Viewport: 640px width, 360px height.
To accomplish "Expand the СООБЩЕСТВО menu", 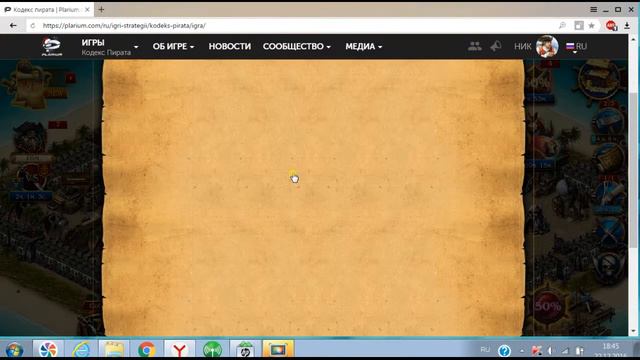I will point(297,47).
